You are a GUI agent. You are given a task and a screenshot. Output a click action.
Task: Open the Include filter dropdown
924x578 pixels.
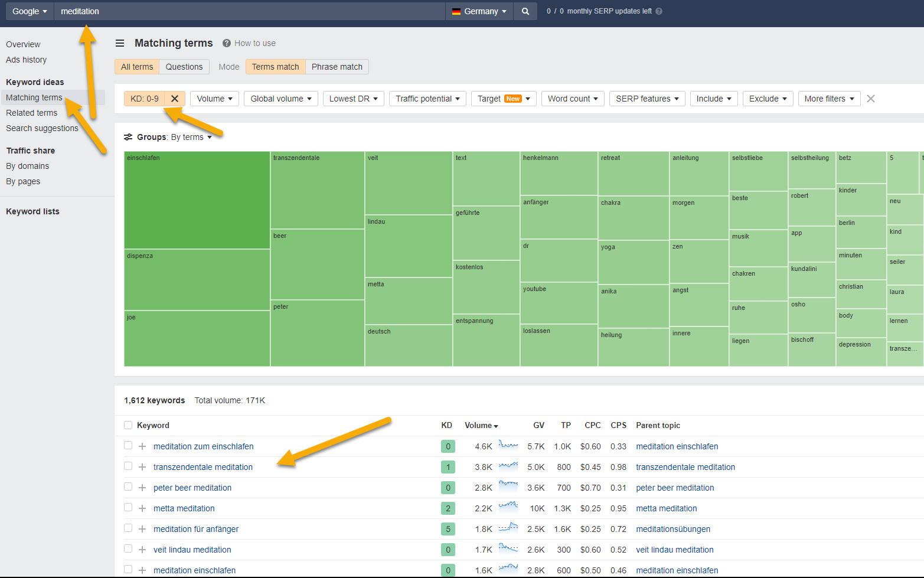(714, 99)
